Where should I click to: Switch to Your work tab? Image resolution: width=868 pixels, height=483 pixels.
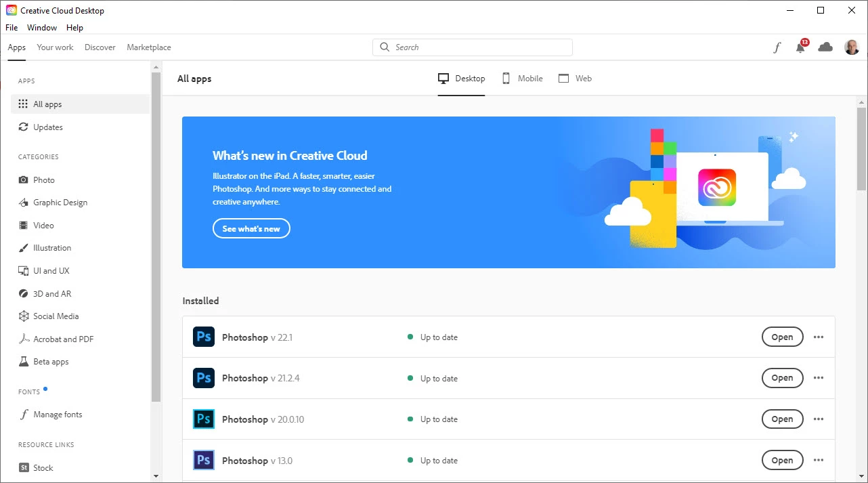coord(55,47)
